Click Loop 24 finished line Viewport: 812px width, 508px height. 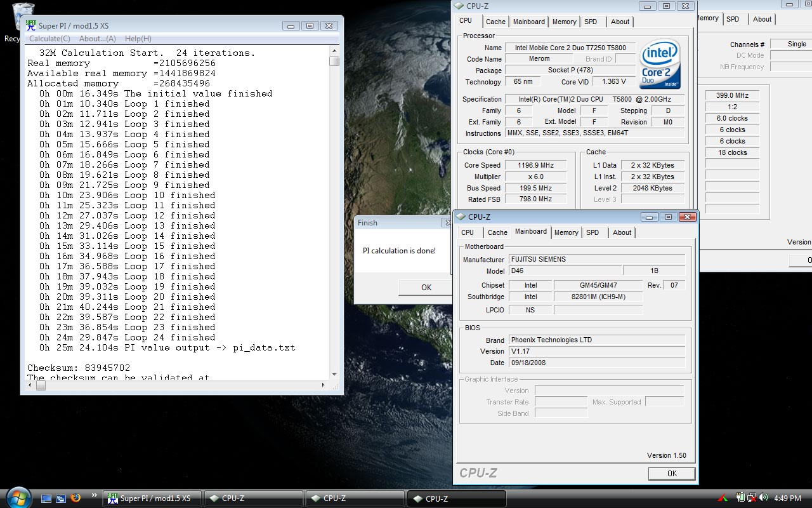pos(127,337)
